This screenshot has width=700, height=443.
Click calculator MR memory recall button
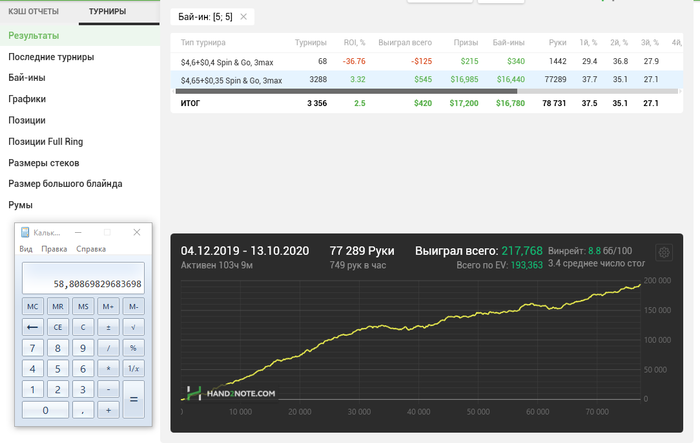tap(58, 306)
